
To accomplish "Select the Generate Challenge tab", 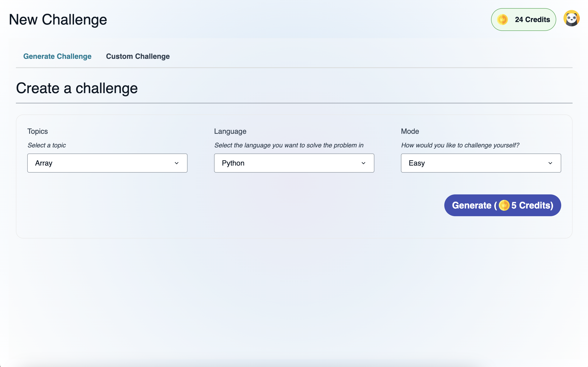I will tap(57, 56).
